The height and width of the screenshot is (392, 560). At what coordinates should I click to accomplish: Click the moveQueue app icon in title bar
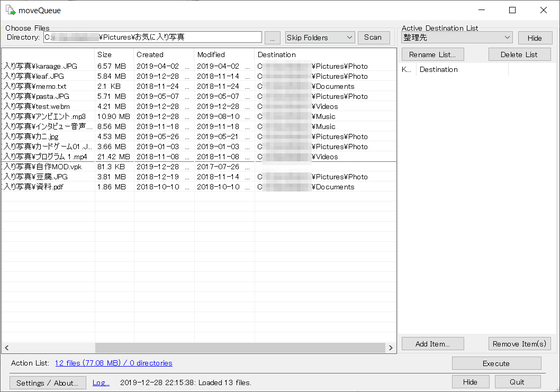tap(11, 10)
